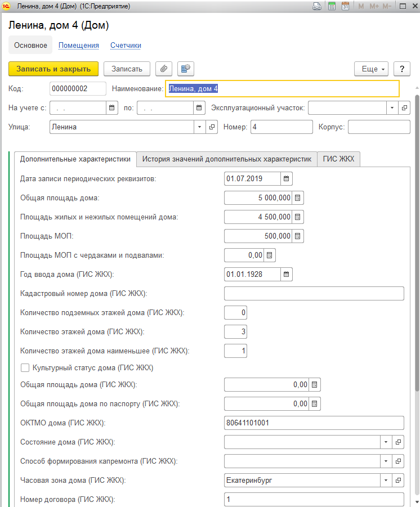Image resolution: width=420 pixels, height=507 pixels.
Task: Expand 'Часовая зона дома' dropdown
Action: click(x=386, y=481)
